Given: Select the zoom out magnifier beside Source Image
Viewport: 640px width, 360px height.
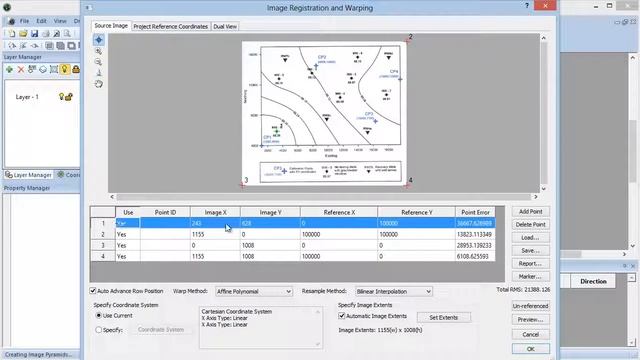Looking at the screenshot, I should coord(98,62).
